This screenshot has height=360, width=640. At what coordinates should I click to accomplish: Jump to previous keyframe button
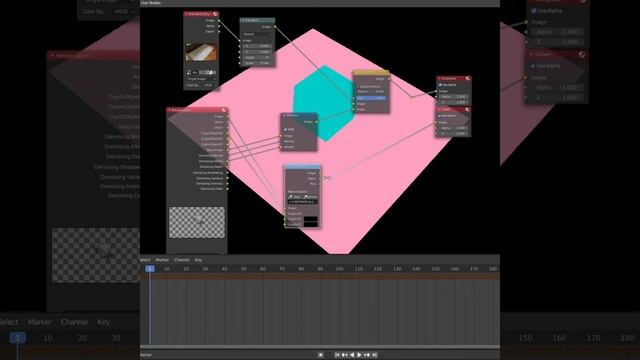click(x=344, y=355)
